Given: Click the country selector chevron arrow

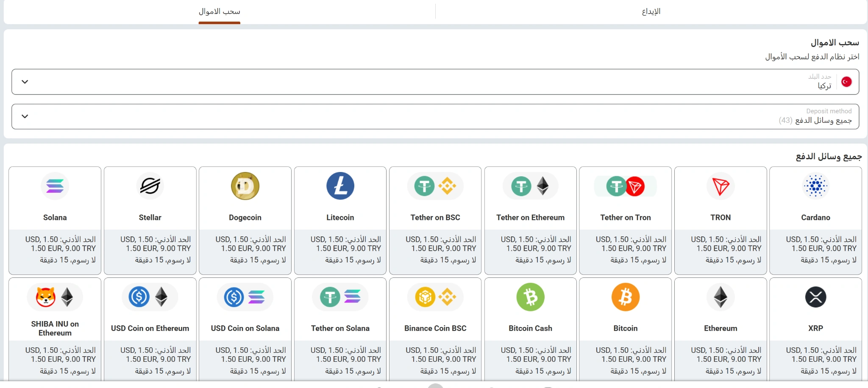Looking at the screenshot, I should (25, 82).
